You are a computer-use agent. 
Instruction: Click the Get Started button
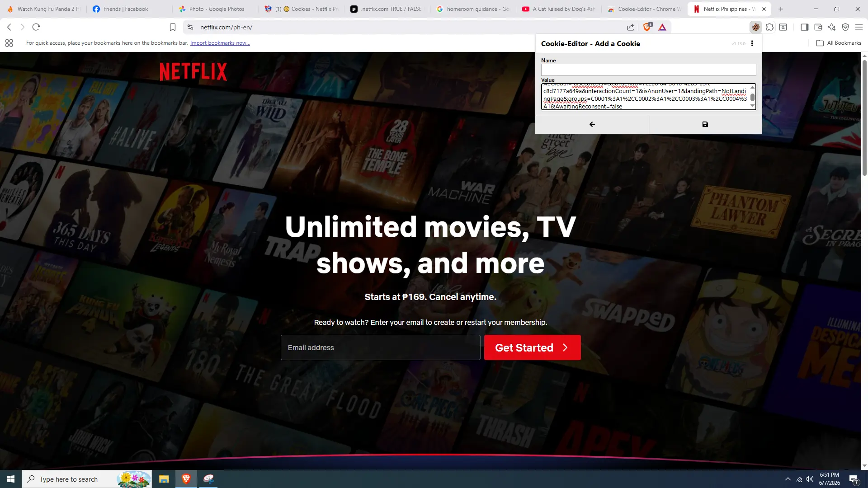point(532,347)
